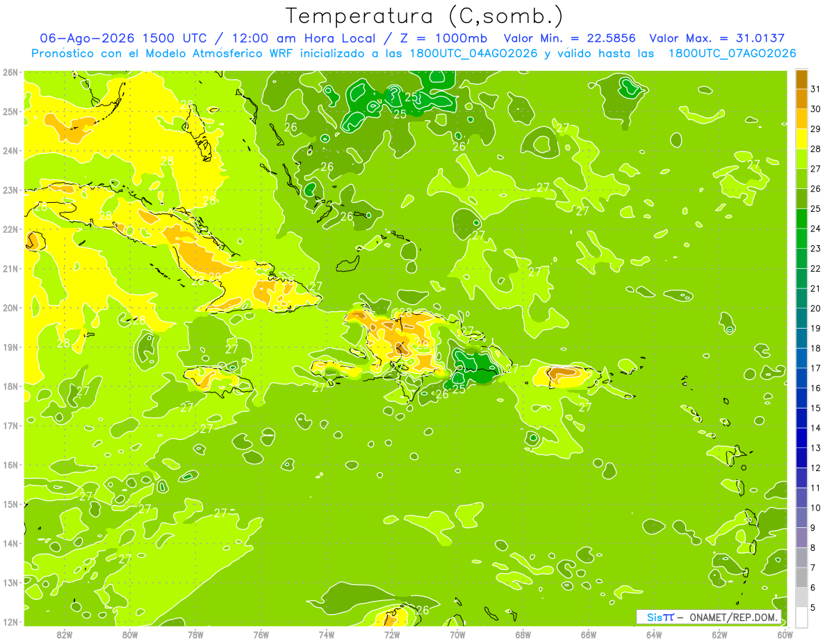
Task: Click the purple swatch between 8 and 9
Action: click(x=801, y=538)
